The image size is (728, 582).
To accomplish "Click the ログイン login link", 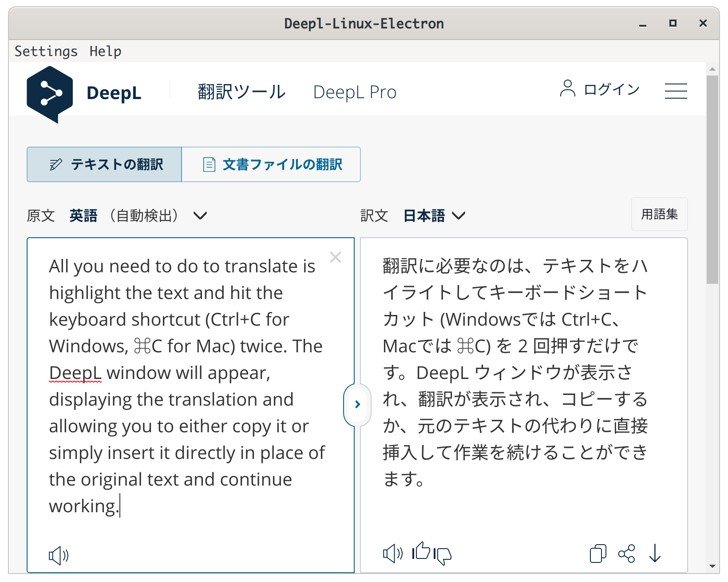I will tap(612, 89).
